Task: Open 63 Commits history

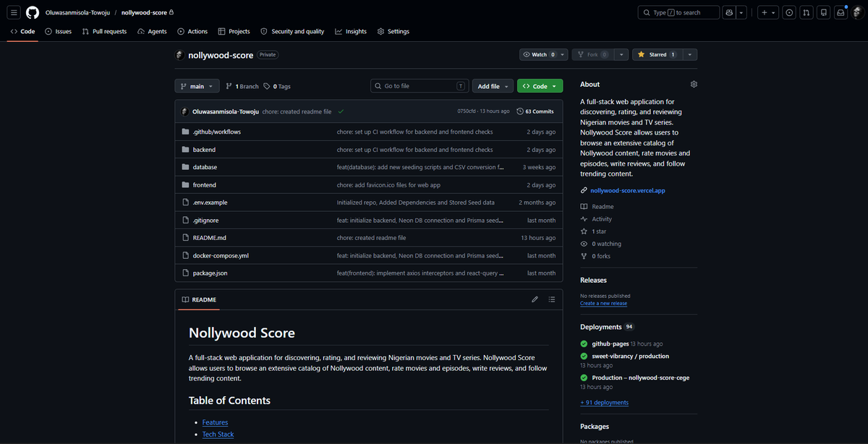Action: (535, 111)
